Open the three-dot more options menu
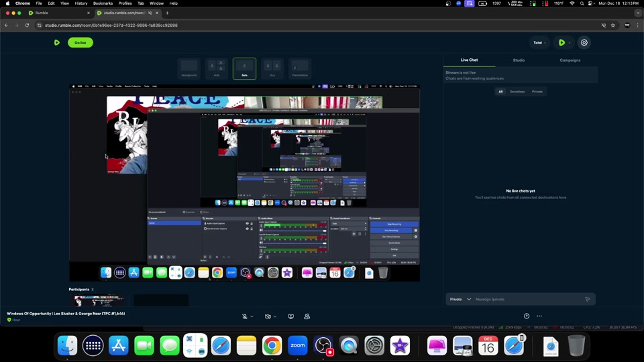The width and height of the screenshot is (644, 362). click(539, 316)
